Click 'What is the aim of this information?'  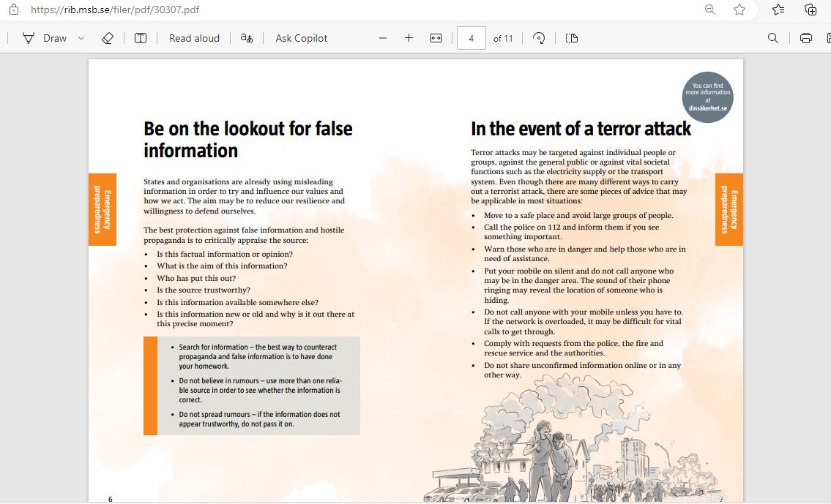222,266
